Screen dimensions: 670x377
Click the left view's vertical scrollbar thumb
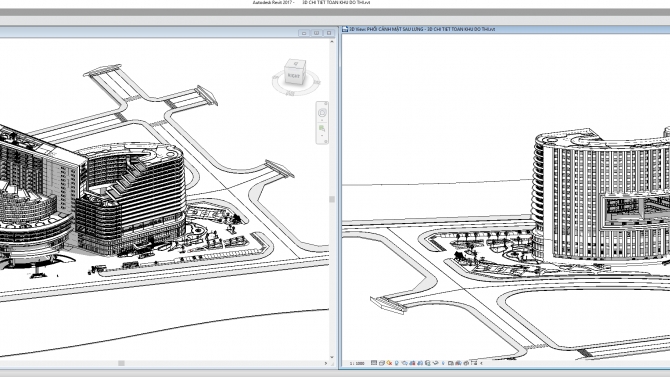tap(332, 199)
